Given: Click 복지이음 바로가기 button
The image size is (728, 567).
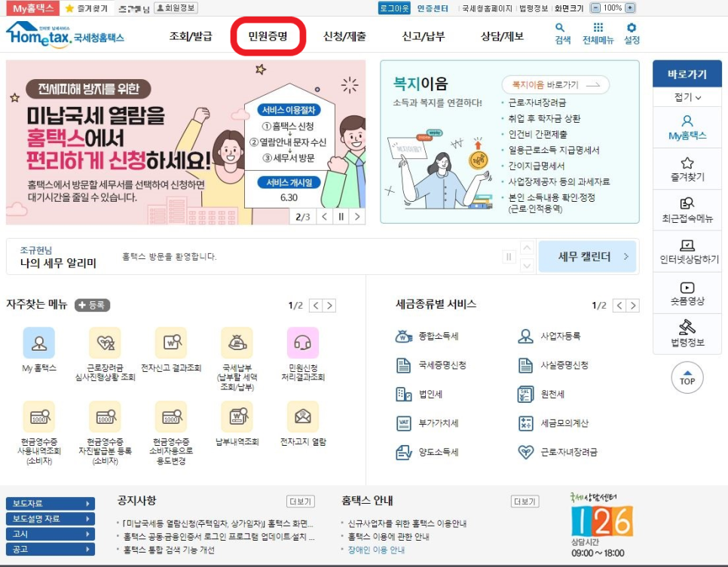Looking at the screenshot, I should [555, 84].
